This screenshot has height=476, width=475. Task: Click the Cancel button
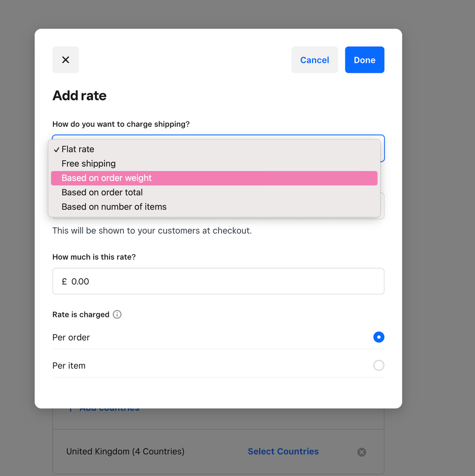(314, 60)
